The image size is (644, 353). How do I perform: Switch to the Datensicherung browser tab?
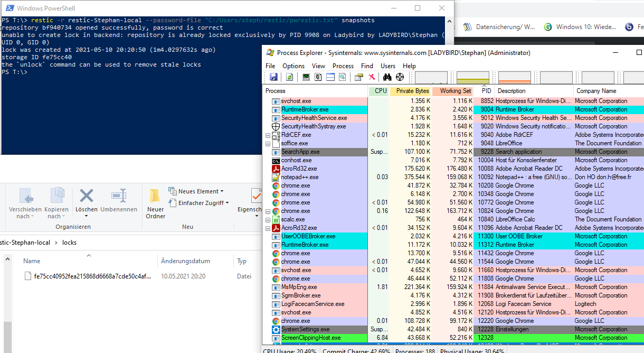click(x=499, y=27)
